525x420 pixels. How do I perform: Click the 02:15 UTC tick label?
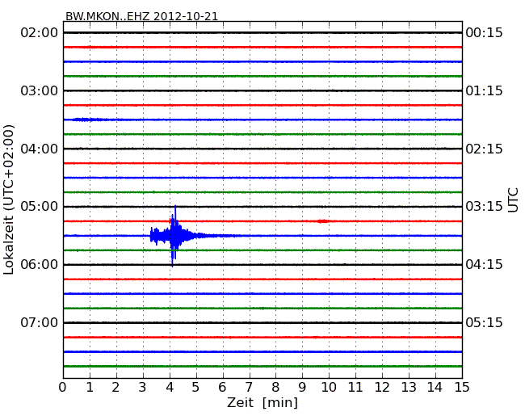[484, 149]
